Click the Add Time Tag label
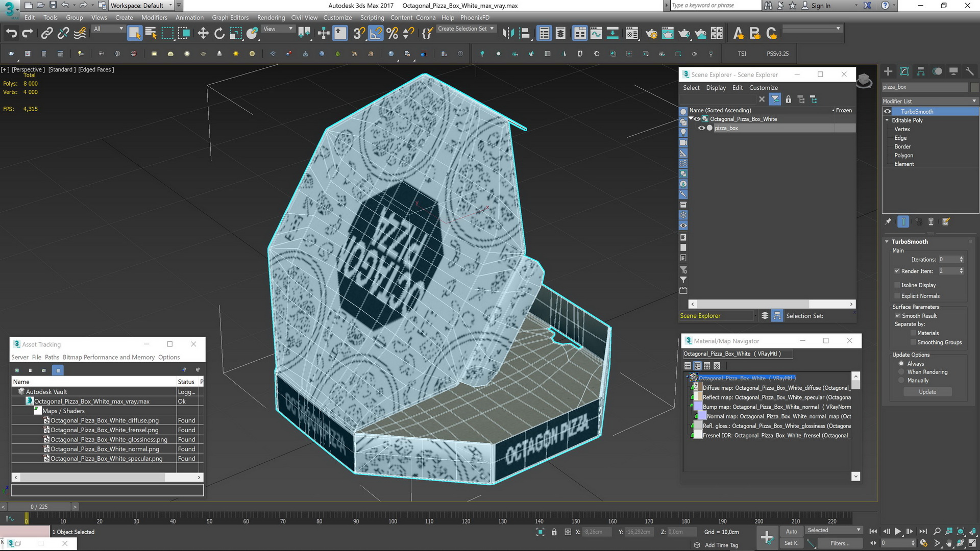 pos(721,545)
